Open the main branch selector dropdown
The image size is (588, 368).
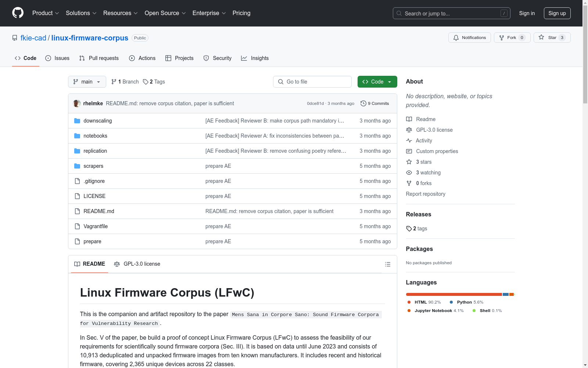pos(87,82)
